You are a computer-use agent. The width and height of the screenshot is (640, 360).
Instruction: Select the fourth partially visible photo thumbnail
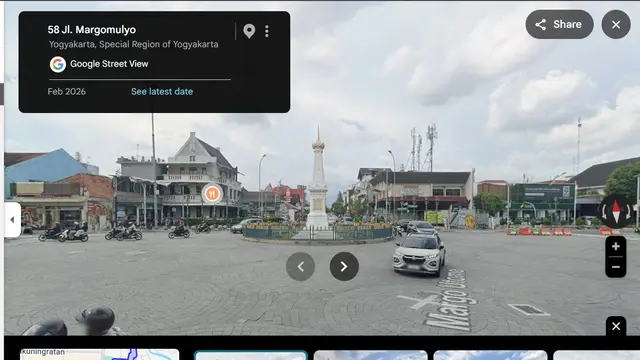[x=596, y=355]
